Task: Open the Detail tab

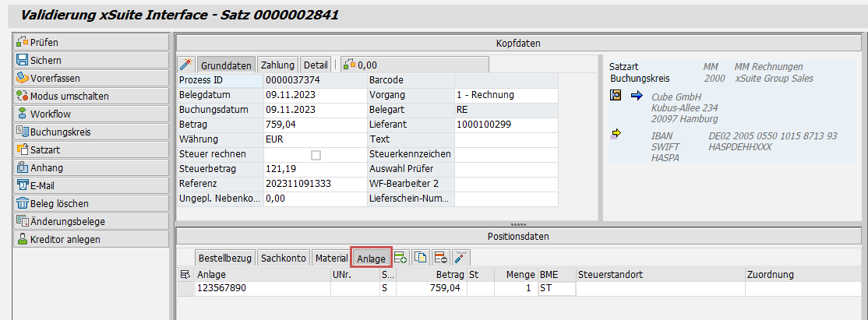Action: tap(316, 65)
